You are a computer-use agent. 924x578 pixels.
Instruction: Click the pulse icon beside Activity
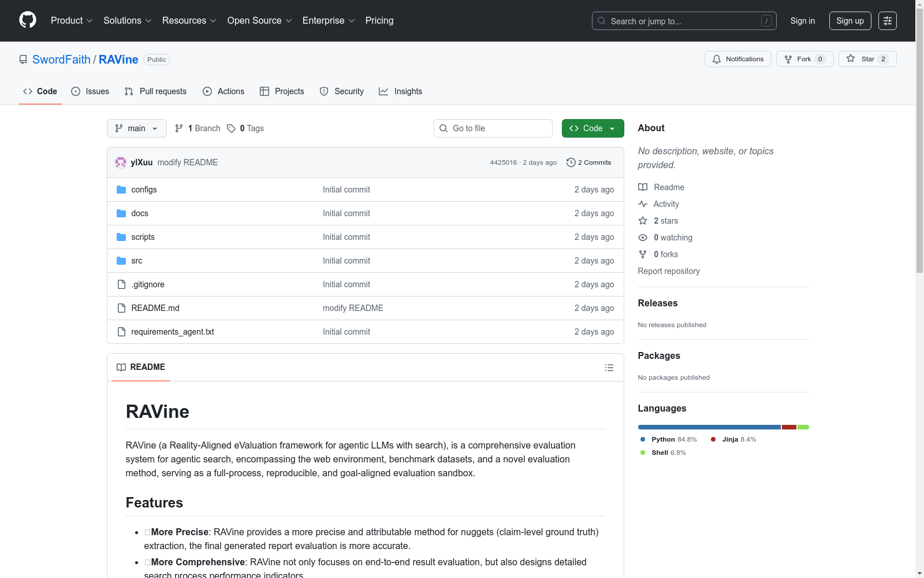[x=643, y=204]
